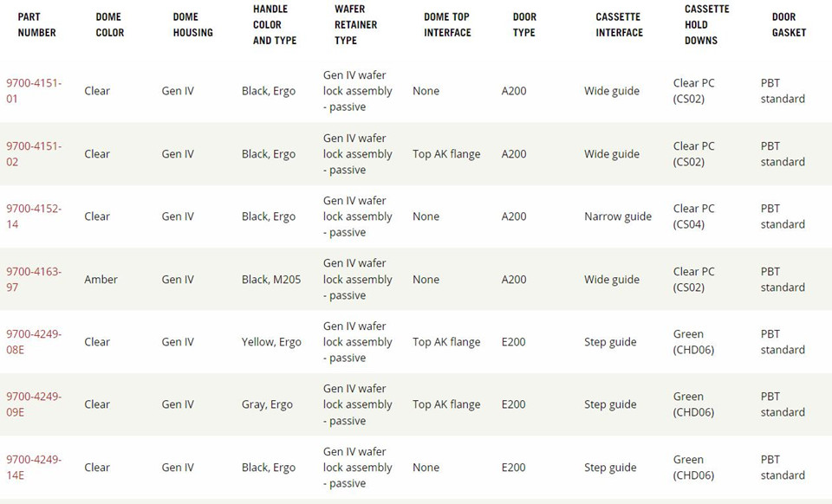The width and height of the screenshot is (832, 504).
Task: Click the Dome Top Interface header
Action: pos(447,25)
